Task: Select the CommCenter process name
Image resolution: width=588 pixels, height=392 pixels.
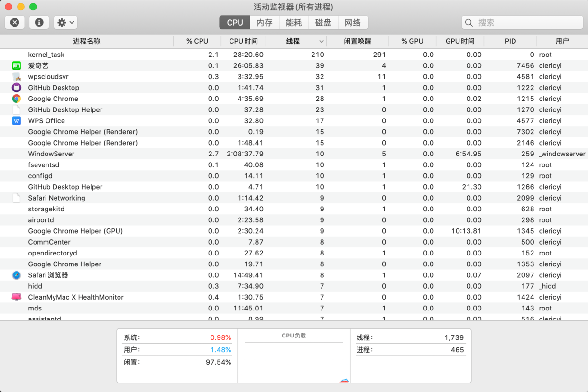Action: pyautogui.click(x=49, y=242)
